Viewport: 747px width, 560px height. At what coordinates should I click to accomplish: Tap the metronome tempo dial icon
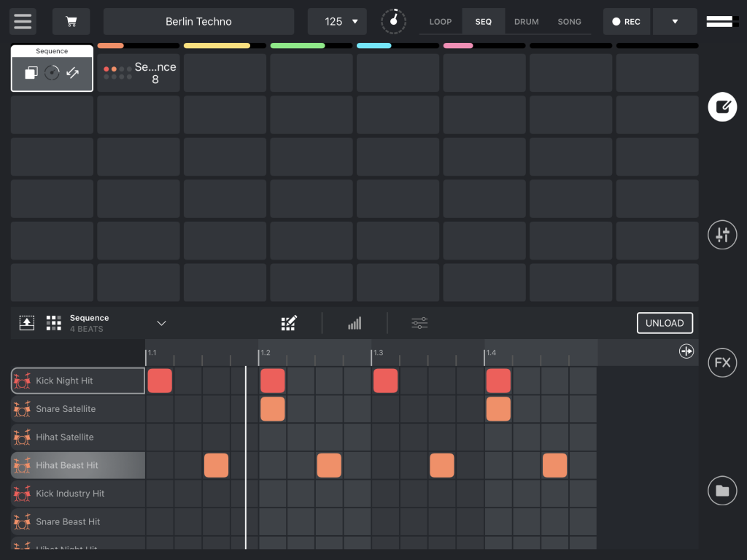(394, 21)
